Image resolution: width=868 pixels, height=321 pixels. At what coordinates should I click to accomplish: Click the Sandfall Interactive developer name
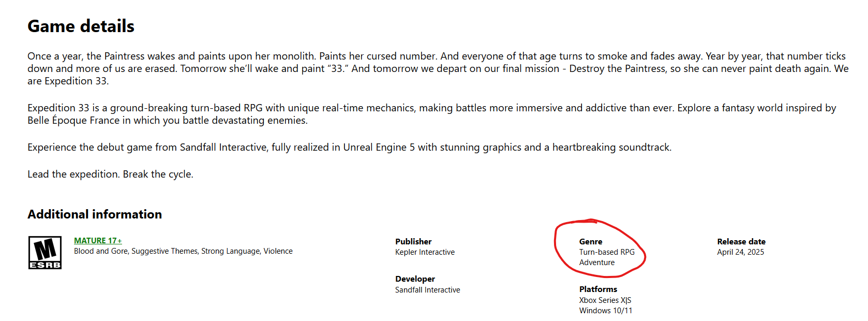click(427, 290)
